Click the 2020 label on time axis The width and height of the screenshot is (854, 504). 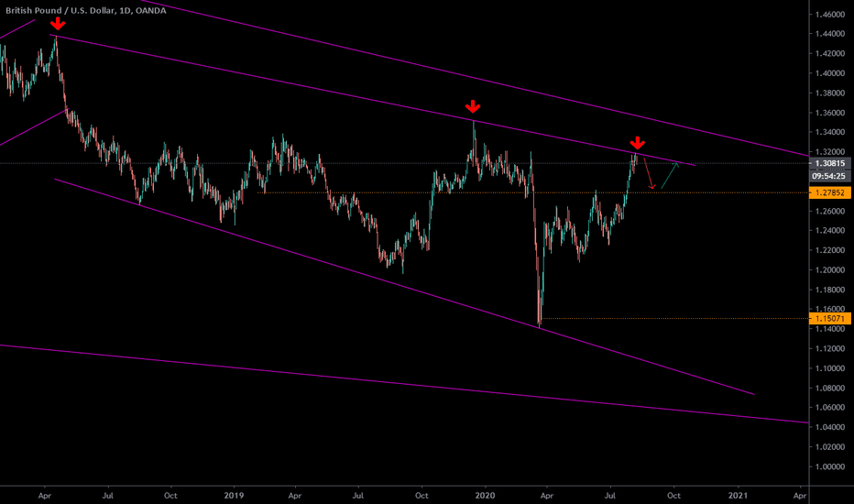[485, 495]
